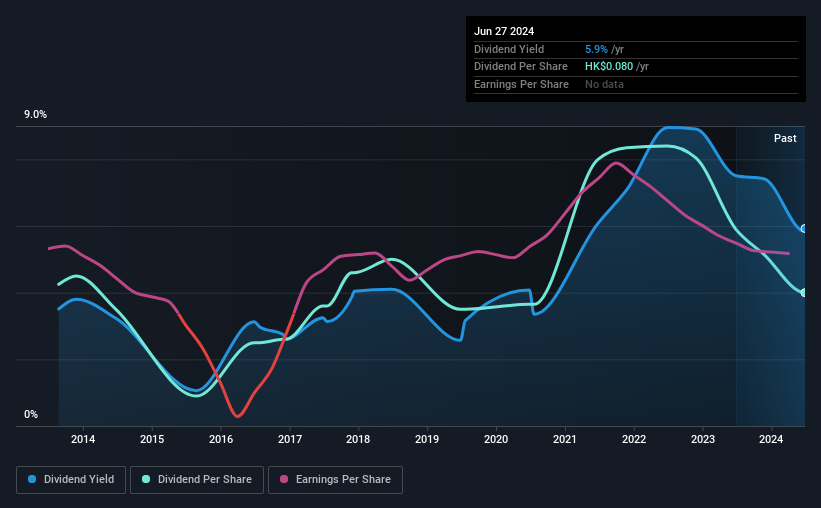Click the 2023 x-axis label
The image size is (821, 508).
pos(703,439)
